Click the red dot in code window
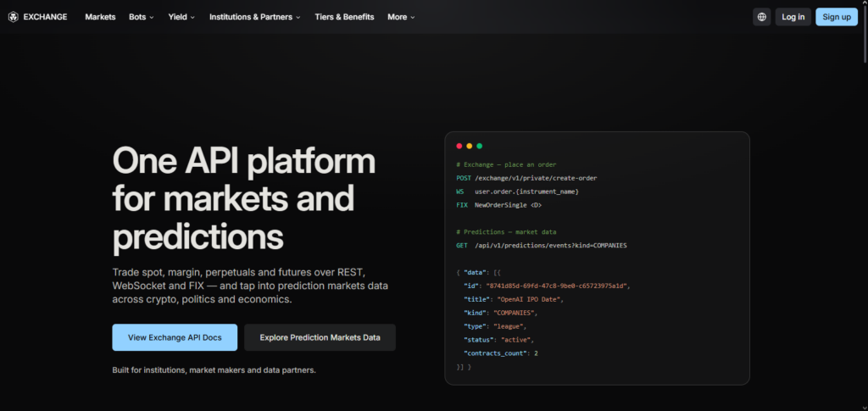The image size is (868, 411). [459, 146]
